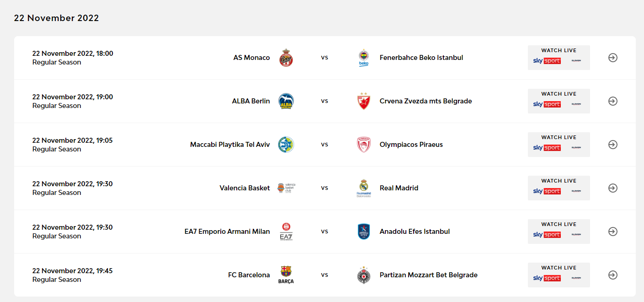
Task: Click the Partizan Mozzart Bet logo
Action: coord(364,275)
